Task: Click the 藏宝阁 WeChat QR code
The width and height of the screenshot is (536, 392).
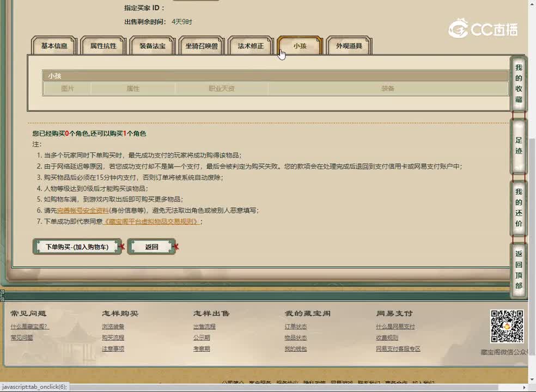Action: pyautogui.click(x=507, y=327)
